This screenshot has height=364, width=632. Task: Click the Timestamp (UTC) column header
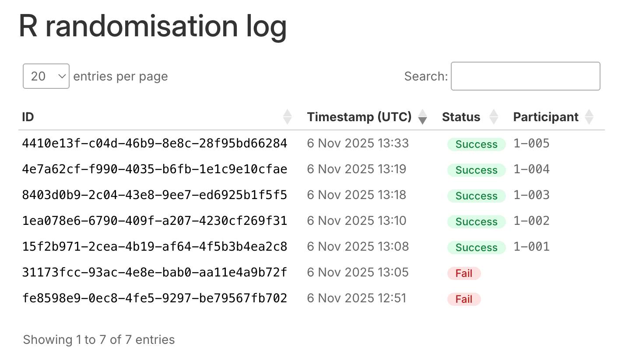pos(359,117)
